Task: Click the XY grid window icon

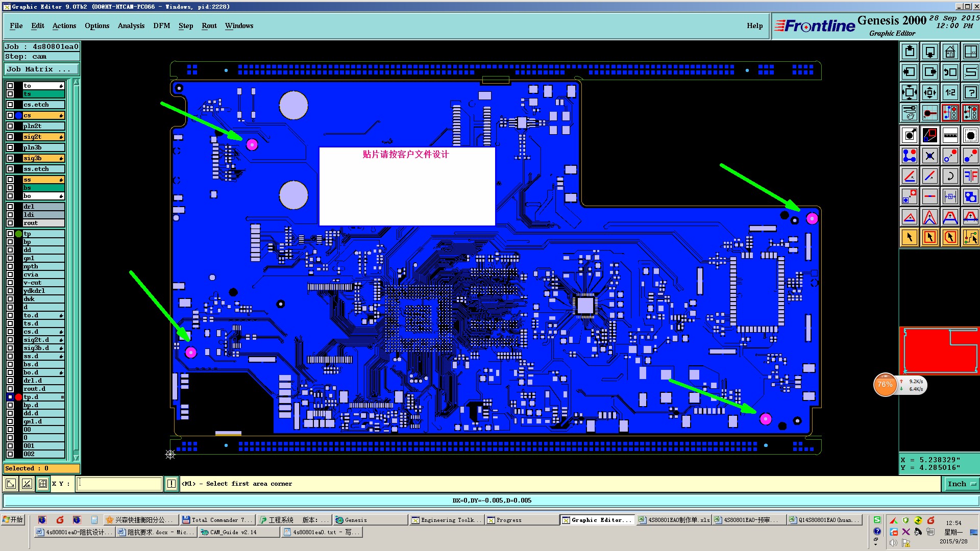Action: 971,52
